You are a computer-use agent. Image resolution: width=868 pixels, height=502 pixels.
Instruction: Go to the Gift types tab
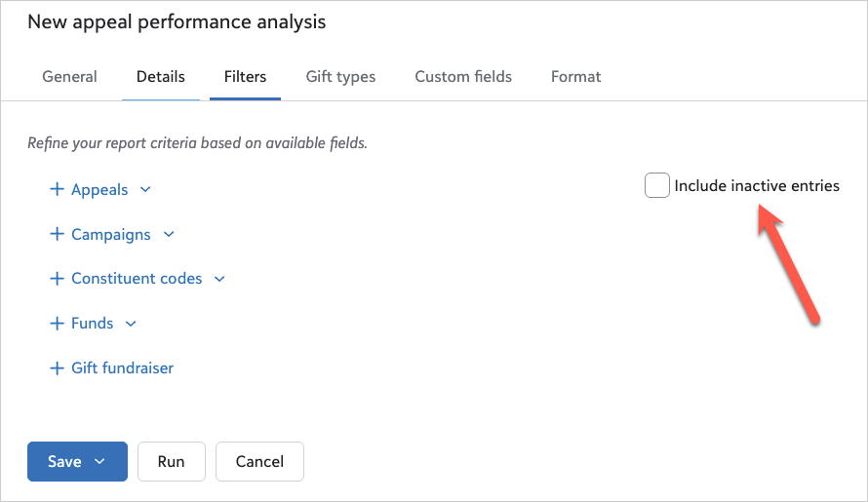(340, 76)
